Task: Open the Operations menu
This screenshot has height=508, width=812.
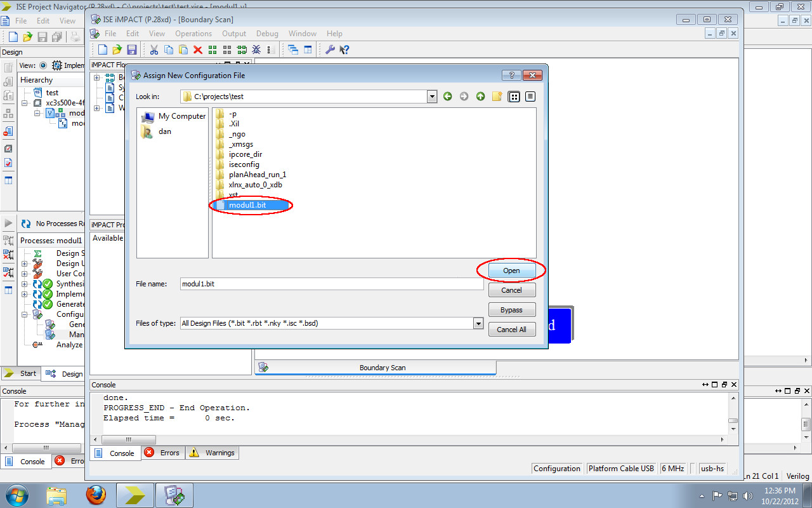Action: click(x=193, y=33)
